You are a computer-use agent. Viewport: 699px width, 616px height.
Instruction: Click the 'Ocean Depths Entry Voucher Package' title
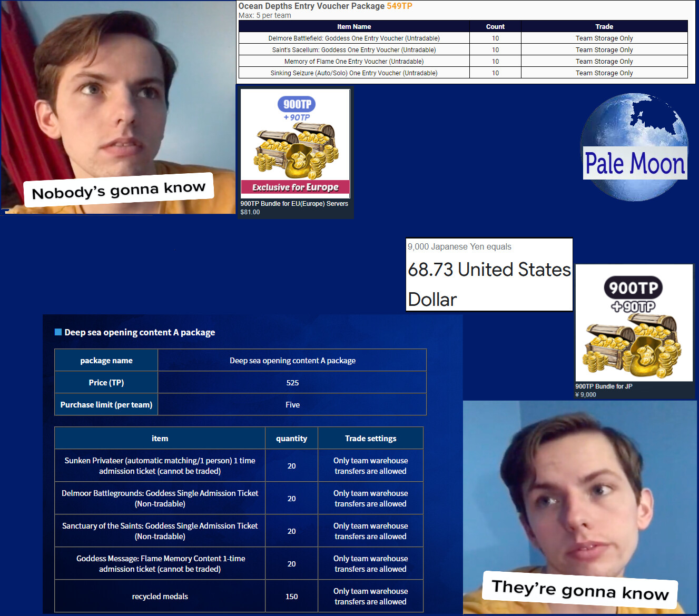click(x=311, y=6)
